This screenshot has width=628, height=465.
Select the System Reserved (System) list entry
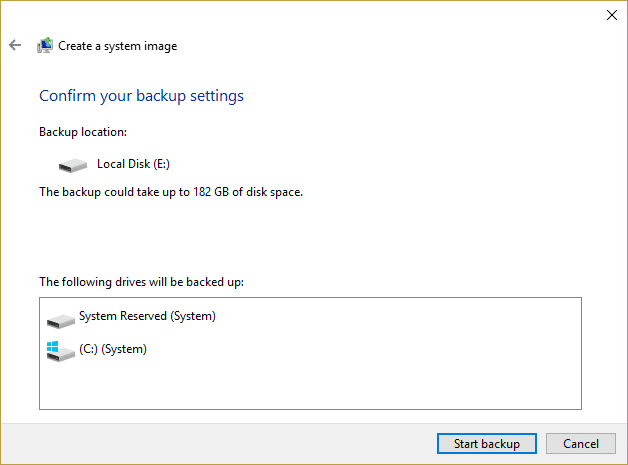[147, 317]
